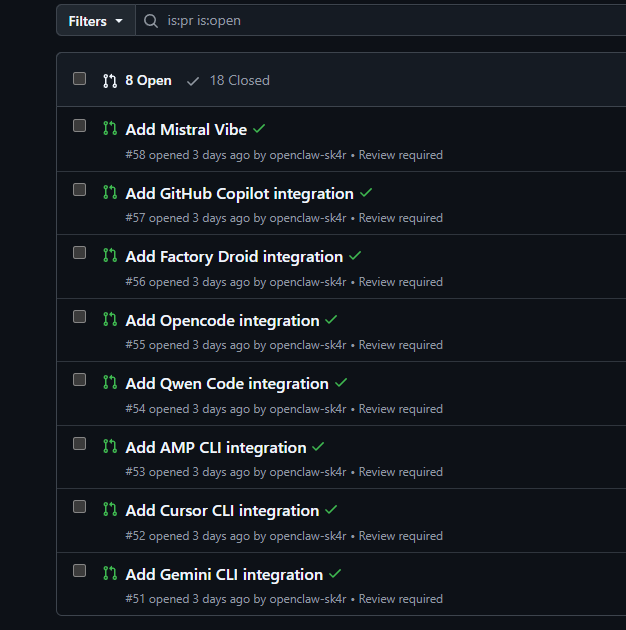Select the Add AMP CLI integration checkbox

pyautogui.click(x=80, y=444)
